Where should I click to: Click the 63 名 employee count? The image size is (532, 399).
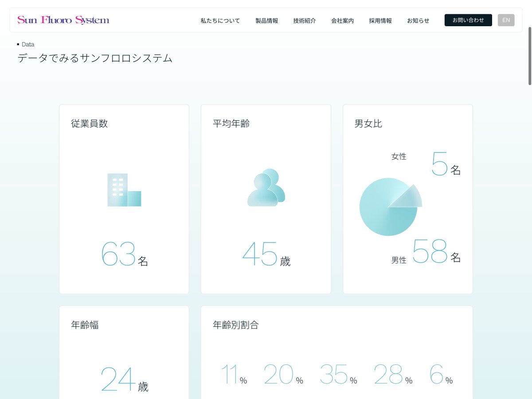point(125,254)
